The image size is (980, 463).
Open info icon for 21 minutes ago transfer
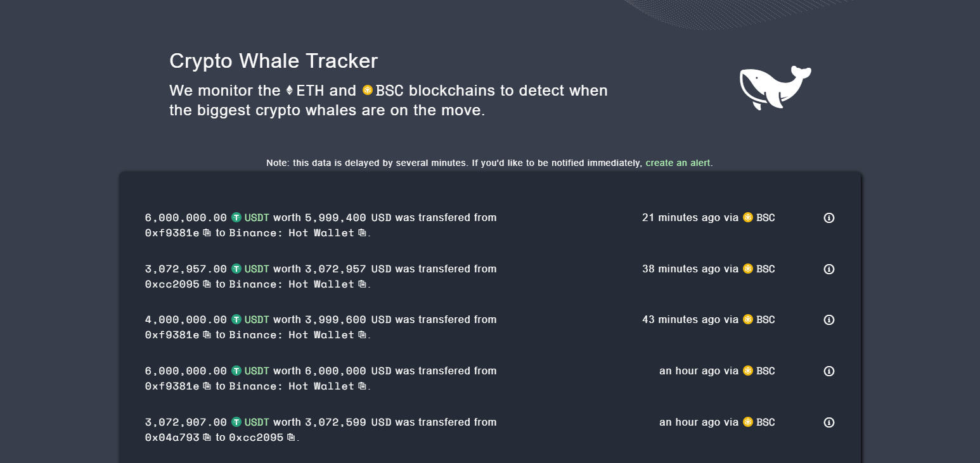tap(828, 218)
